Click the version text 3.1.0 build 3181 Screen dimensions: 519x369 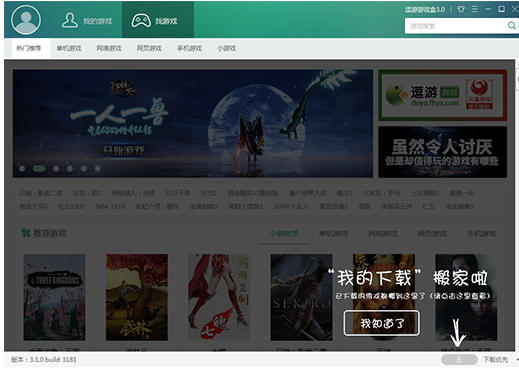[44, 360]
